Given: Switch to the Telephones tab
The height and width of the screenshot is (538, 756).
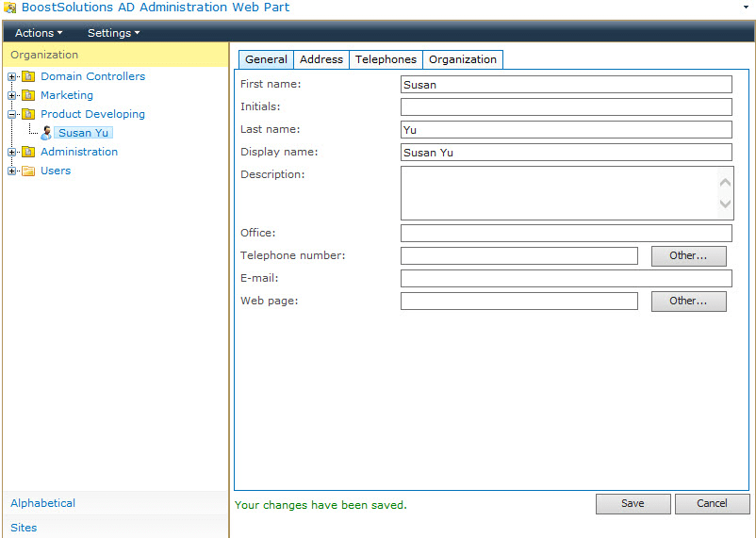Looking at the screenshot, I should click(386, 59).
